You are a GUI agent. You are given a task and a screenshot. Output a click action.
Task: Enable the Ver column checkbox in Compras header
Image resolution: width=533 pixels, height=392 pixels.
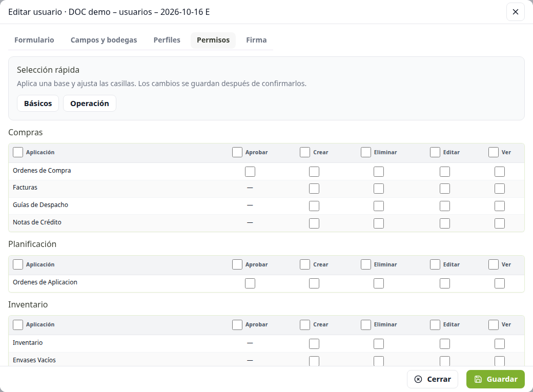494,152
